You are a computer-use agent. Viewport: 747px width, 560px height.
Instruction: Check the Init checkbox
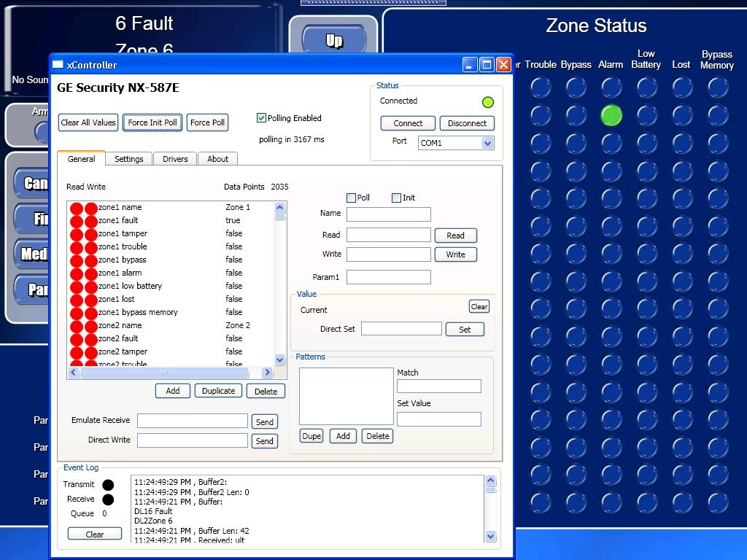pyautogui.click(x=396, y=198)
